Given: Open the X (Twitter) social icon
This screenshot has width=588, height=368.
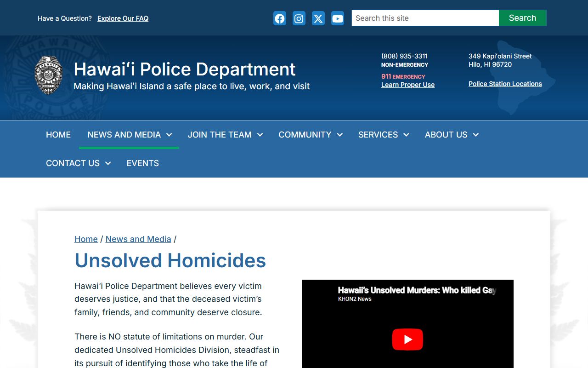Looking at the screenshot, I should (x=318, y=18).
